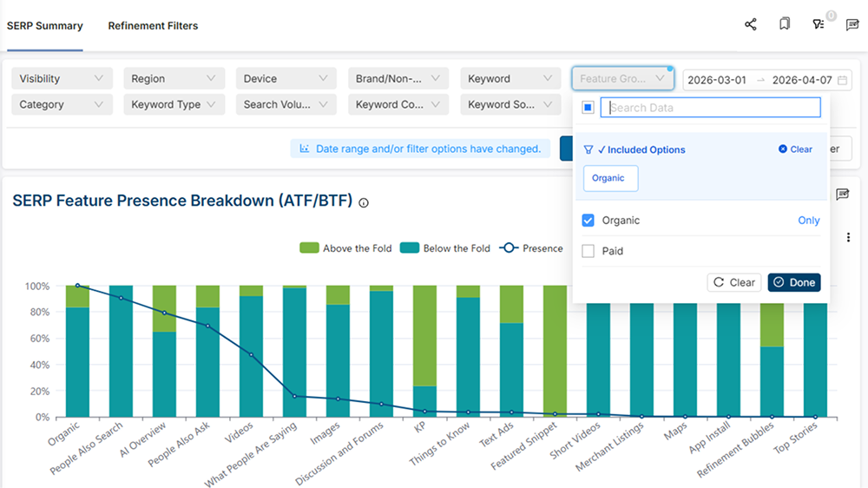Image resolution: width=868 pixels, height=488 pixels.
Task: Click the bookmark icon in the header
Action: 785,24
